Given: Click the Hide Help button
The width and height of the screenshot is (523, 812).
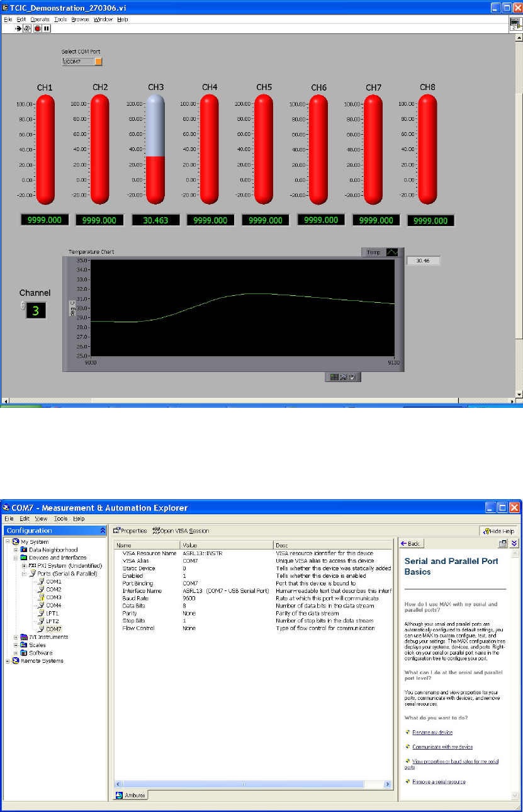Looking at the screenshot, I should 499,531.
